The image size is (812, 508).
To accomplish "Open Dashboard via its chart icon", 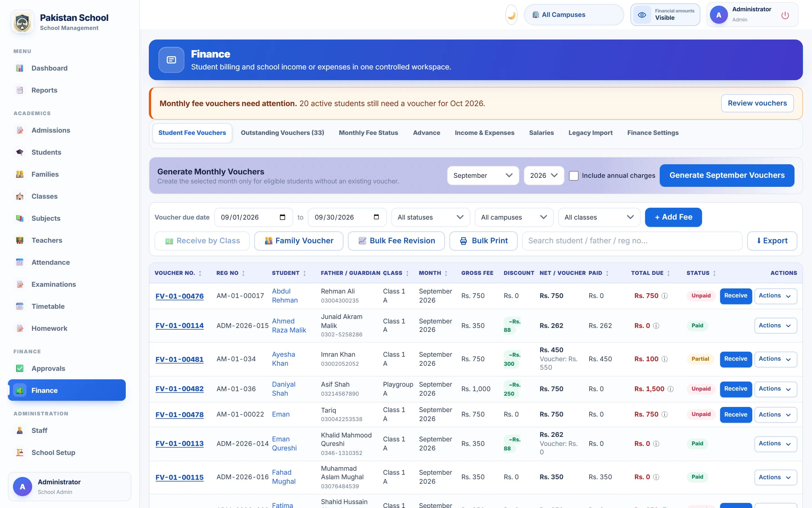I will (20, 68).
